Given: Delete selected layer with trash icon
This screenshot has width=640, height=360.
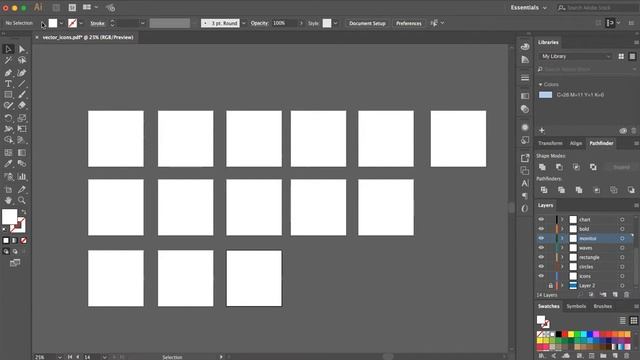Looking at the screenshot, I should coord(627,295).
